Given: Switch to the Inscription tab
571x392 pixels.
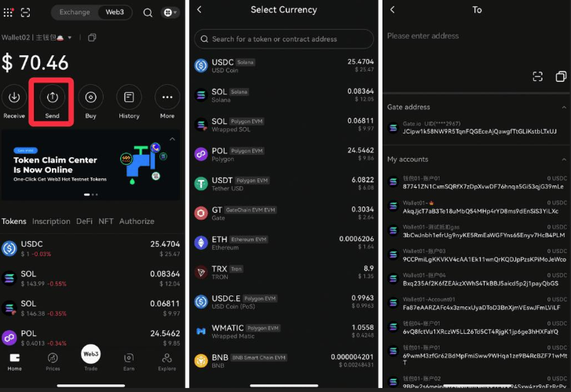Looking at the screenshot, I should pyautogui.click(x=51, y=221).
